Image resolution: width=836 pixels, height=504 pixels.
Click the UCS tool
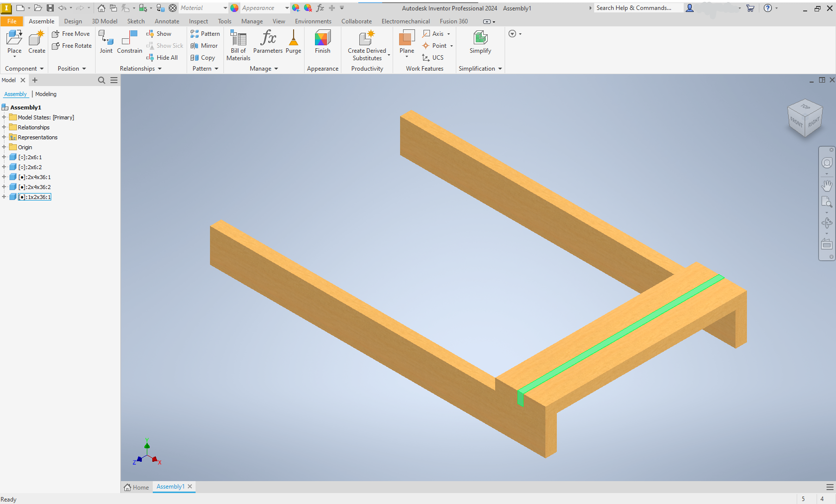(433, 58)
